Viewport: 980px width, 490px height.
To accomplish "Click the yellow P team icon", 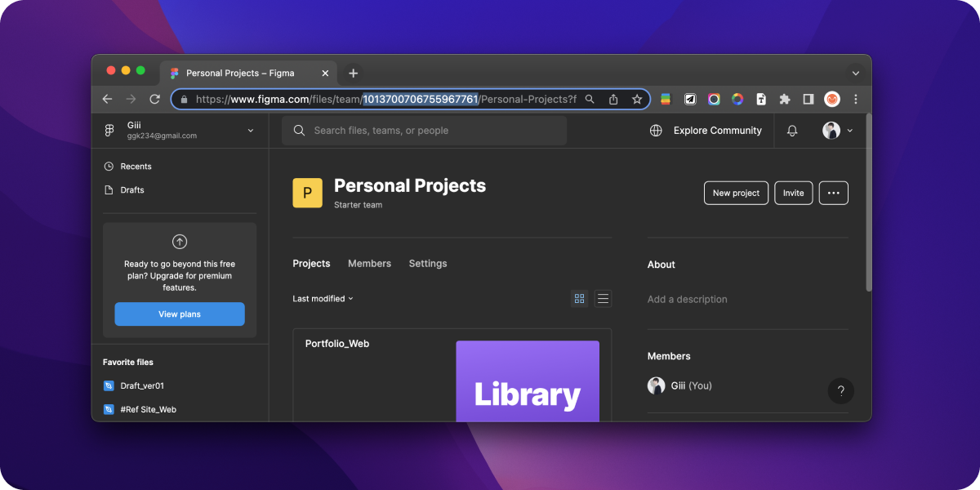I will click(x=308, y=194).
